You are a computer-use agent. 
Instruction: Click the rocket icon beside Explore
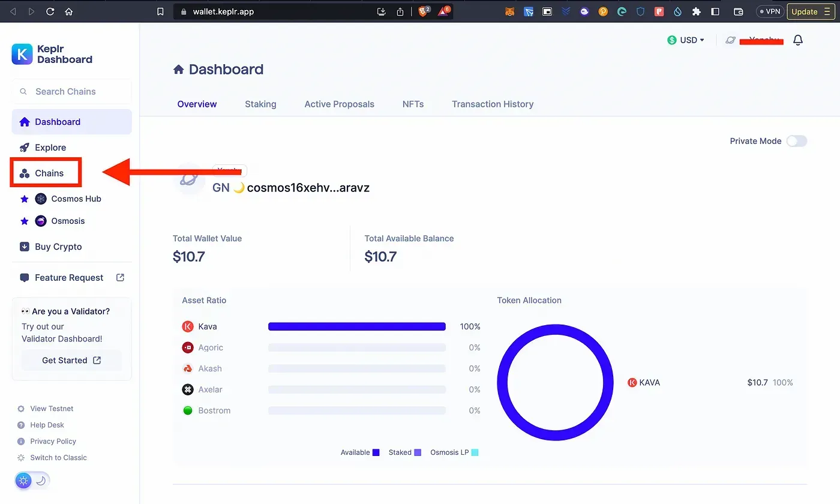click(25, 148)
